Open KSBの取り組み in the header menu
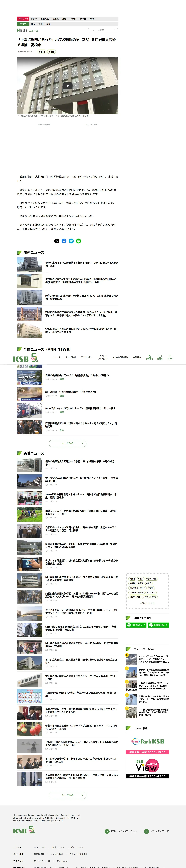 point(121,357)
